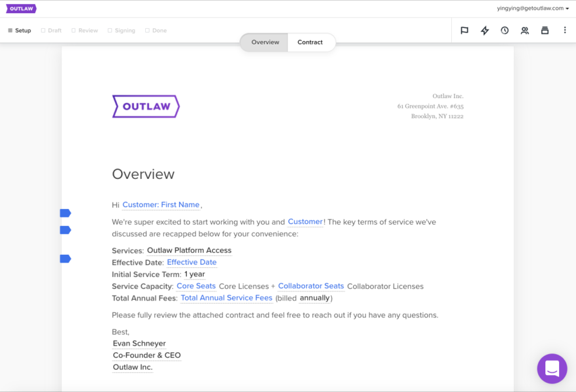Click the Customer variable link
Image resolution: width=576 pixels, height=392 pixels.
[x=305, y=221]
